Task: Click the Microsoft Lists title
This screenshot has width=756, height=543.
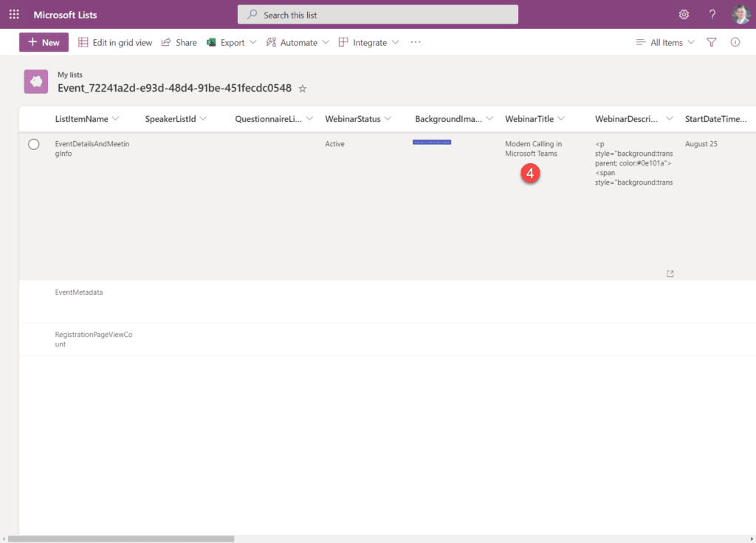Action: pyautogui.click(x=65, y=15)
